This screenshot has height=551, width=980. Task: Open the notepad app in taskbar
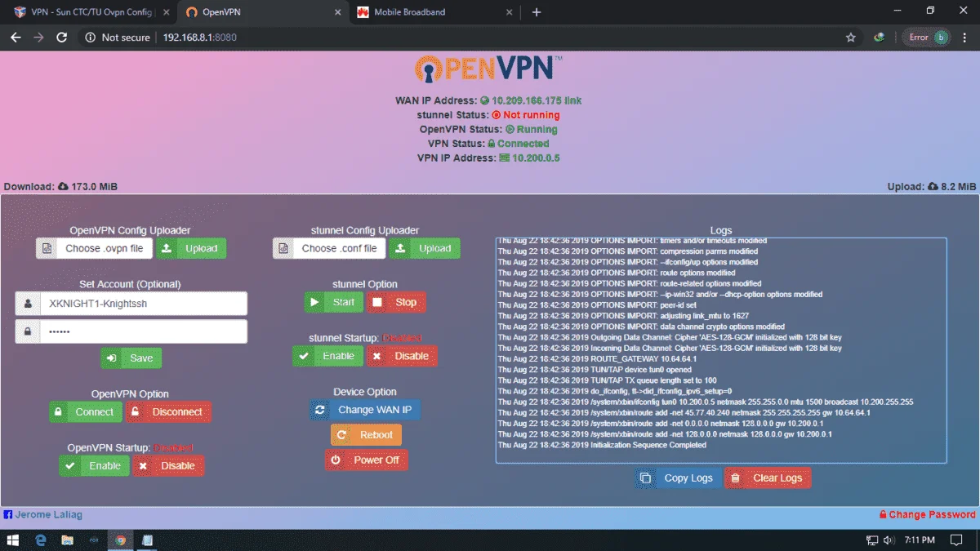(147, 540)
